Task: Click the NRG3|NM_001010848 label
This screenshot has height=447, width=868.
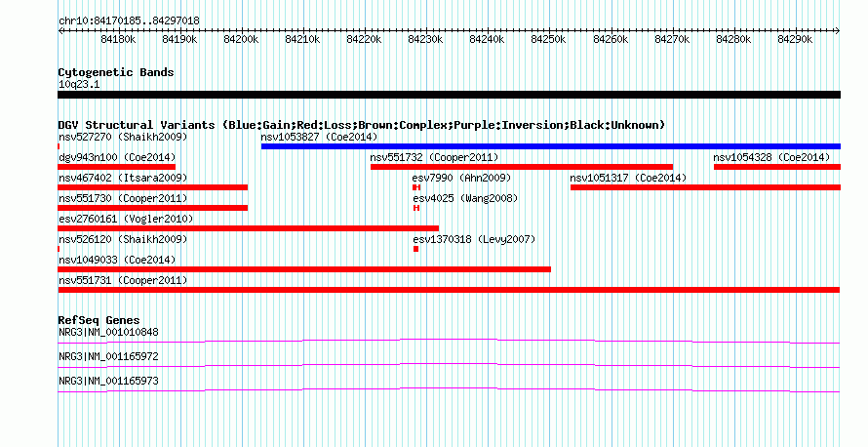Action: [108, 333]
